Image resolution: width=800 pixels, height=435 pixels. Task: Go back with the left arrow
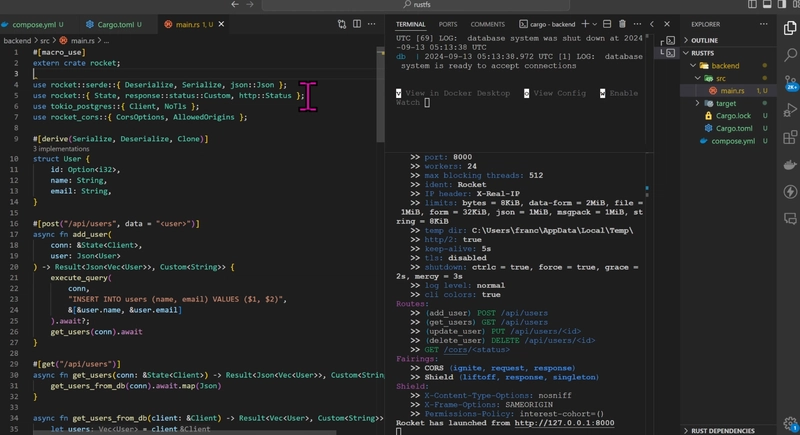[235, 4]
